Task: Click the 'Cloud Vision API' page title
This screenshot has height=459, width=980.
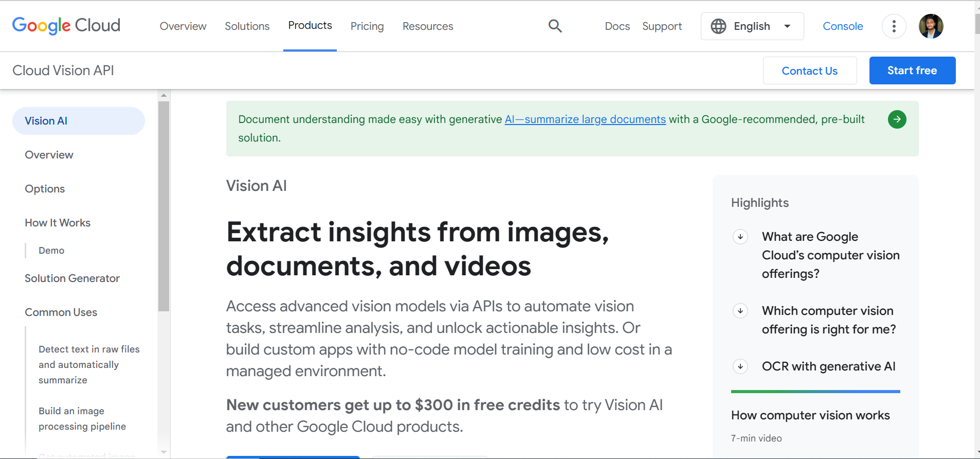Action: point(63,70)
